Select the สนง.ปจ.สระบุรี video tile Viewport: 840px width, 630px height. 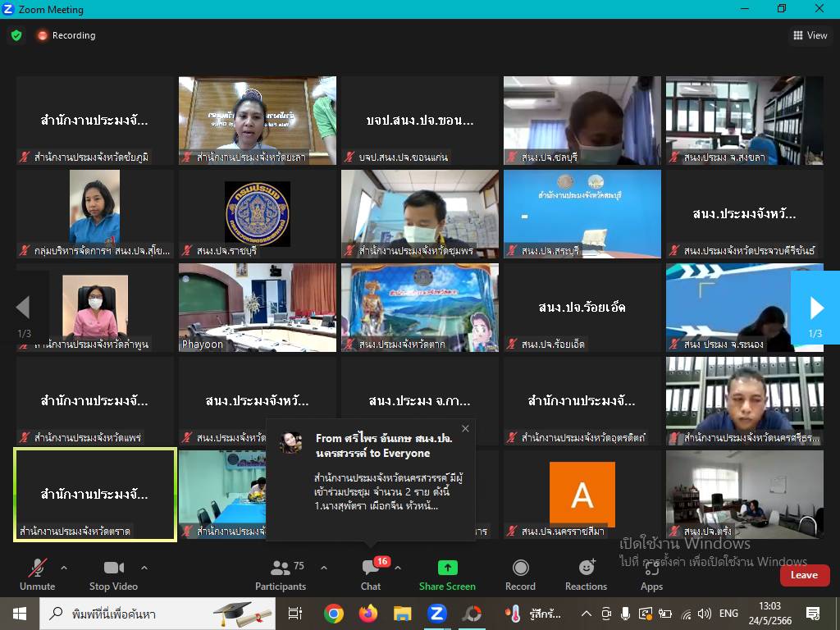[582, 214]
